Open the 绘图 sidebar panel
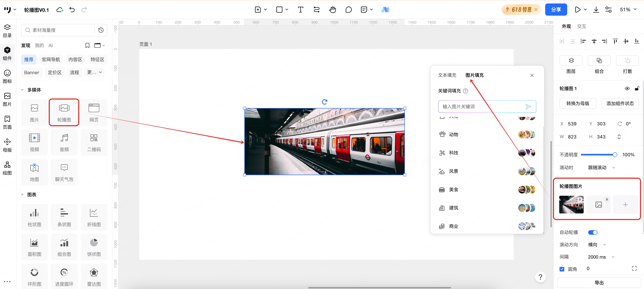This screenshot has height=289, width=644. (x=7, y=168)
